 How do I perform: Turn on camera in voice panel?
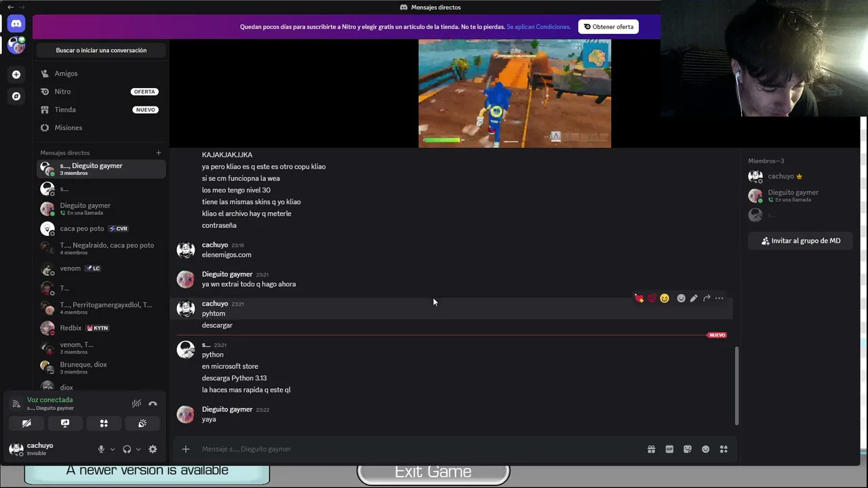point(26,423)
